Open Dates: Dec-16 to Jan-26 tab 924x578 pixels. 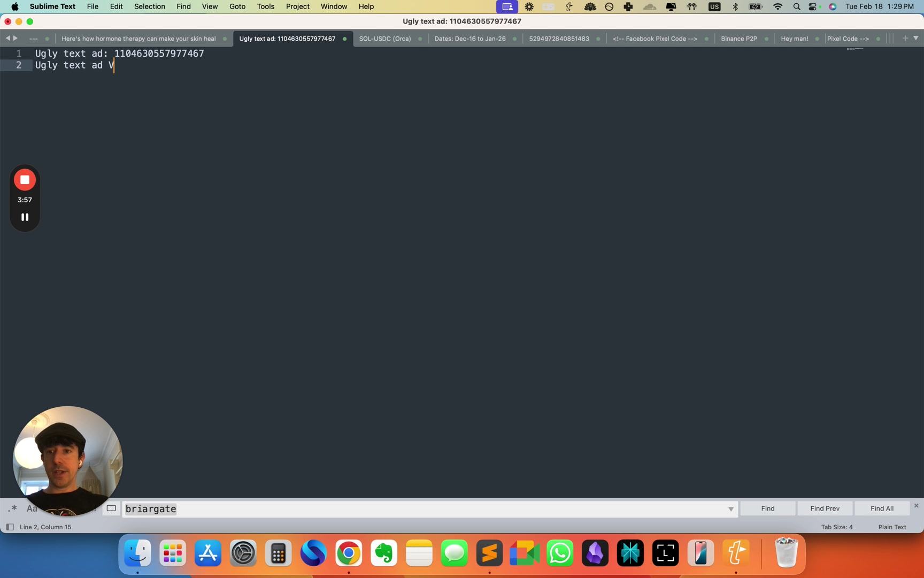click(470, 39)
